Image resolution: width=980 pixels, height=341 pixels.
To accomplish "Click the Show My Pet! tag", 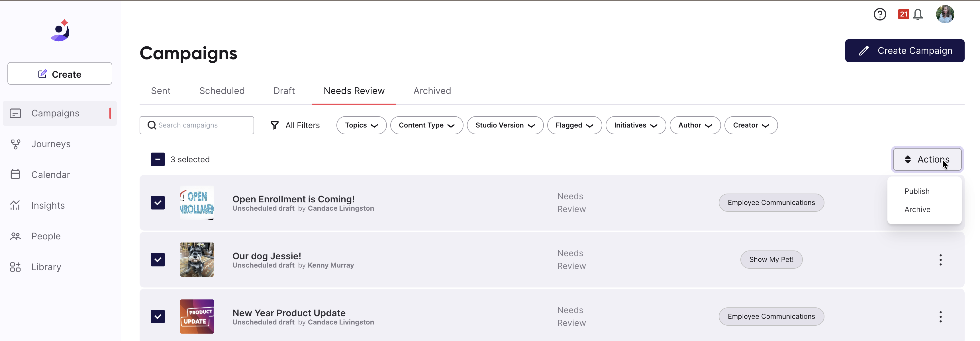I will pos(771,260).
